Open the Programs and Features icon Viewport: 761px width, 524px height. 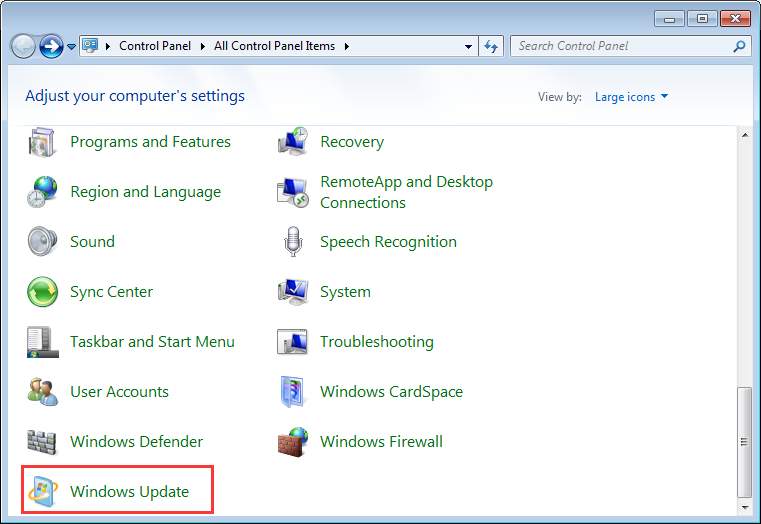click(x=42, y=142)
